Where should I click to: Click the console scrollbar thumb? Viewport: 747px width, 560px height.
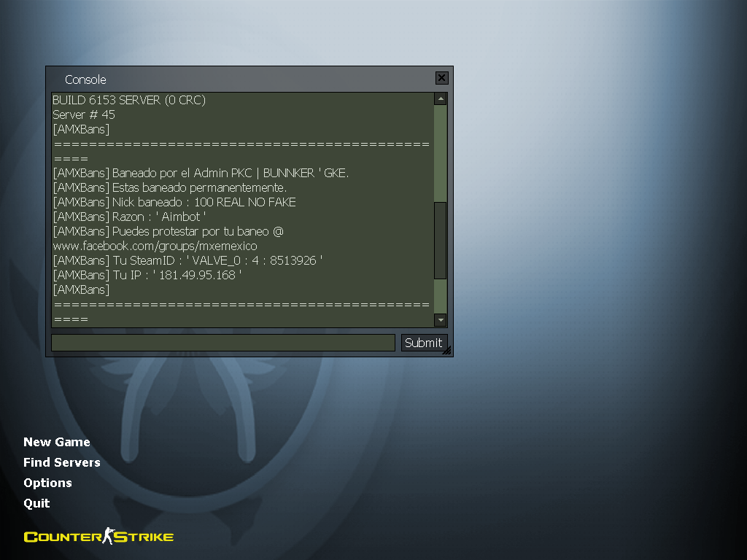440,241
